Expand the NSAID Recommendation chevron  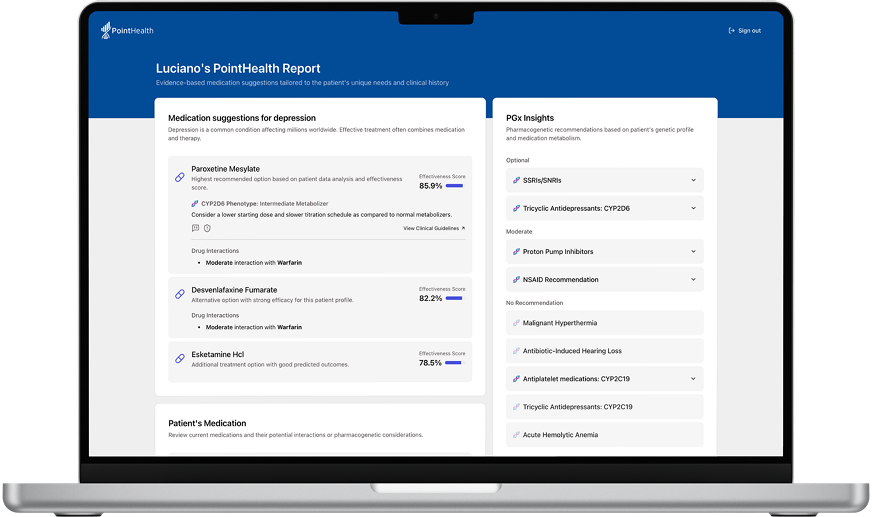pyautogui.click(x=693, y=279)
